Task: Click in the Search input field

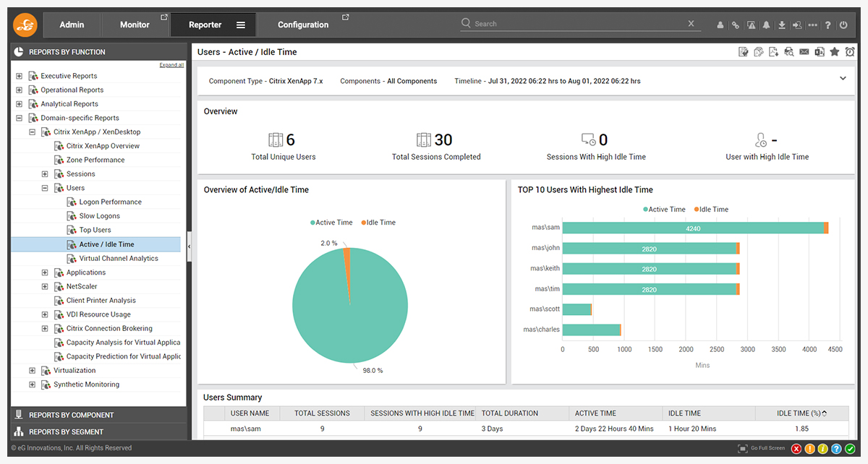Action: tap(579, 24)
